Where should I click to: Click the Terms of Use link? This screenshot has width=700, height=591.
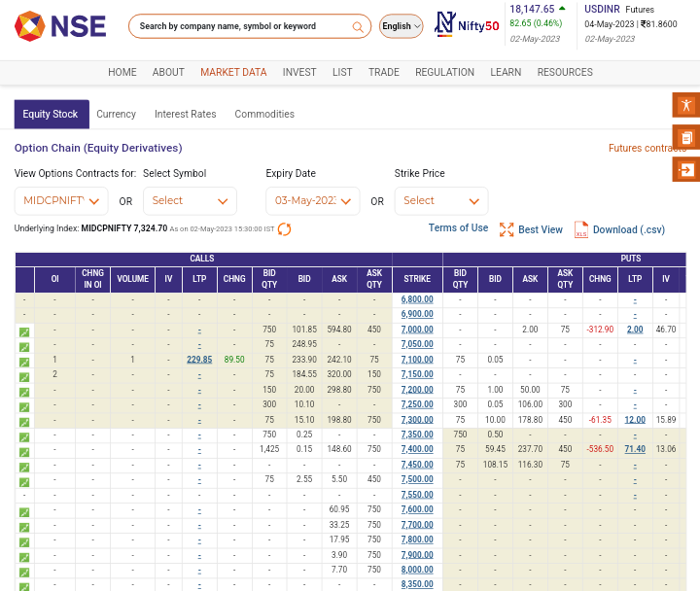(x=458, y=228)
